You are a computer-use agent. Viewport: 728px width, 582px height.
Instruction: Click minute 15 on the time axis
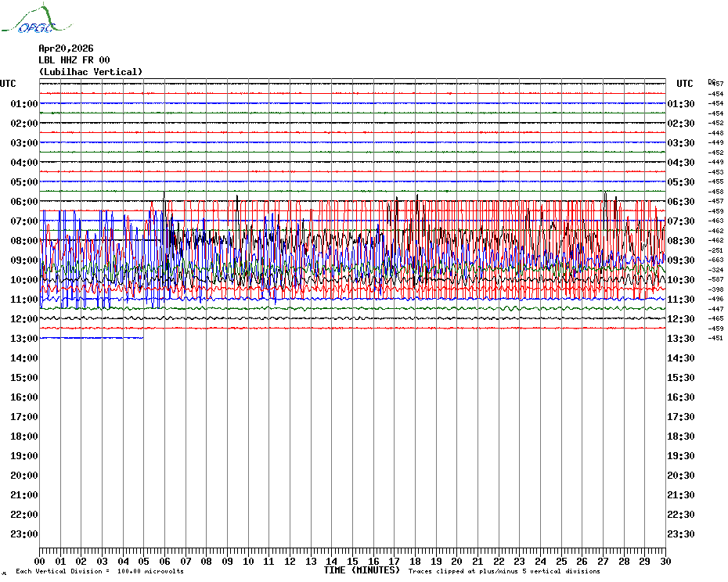[352, 561]
